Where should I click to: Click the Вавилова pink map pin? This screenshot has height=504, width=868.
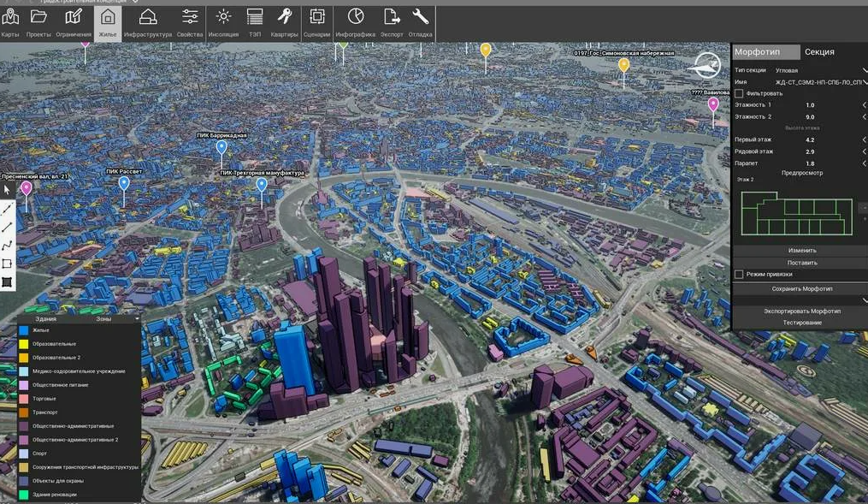click(713, 104)
